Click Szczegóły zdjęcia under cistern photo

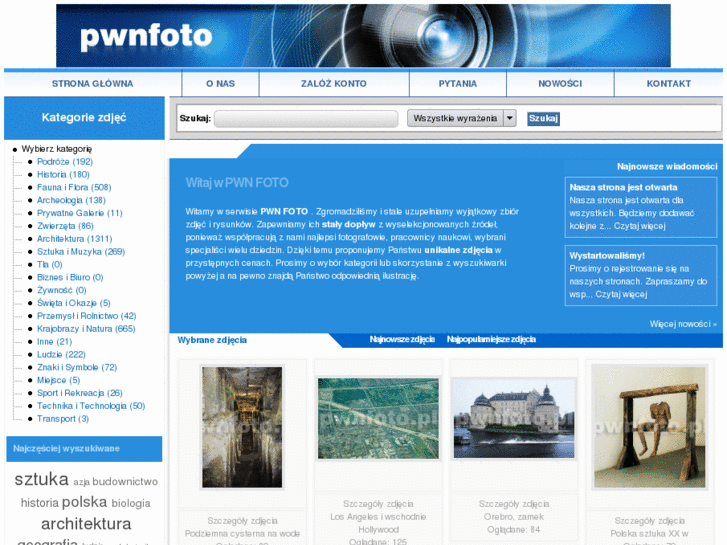click(x=242, y=521)
